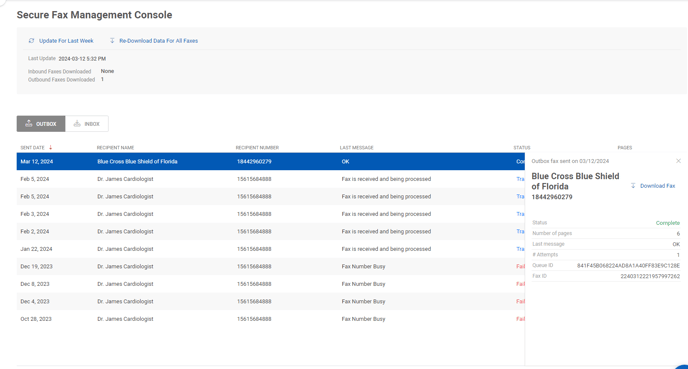Switch to the INBOX tab
Viewport: 688px width, 369px height.
coord(86,124)
